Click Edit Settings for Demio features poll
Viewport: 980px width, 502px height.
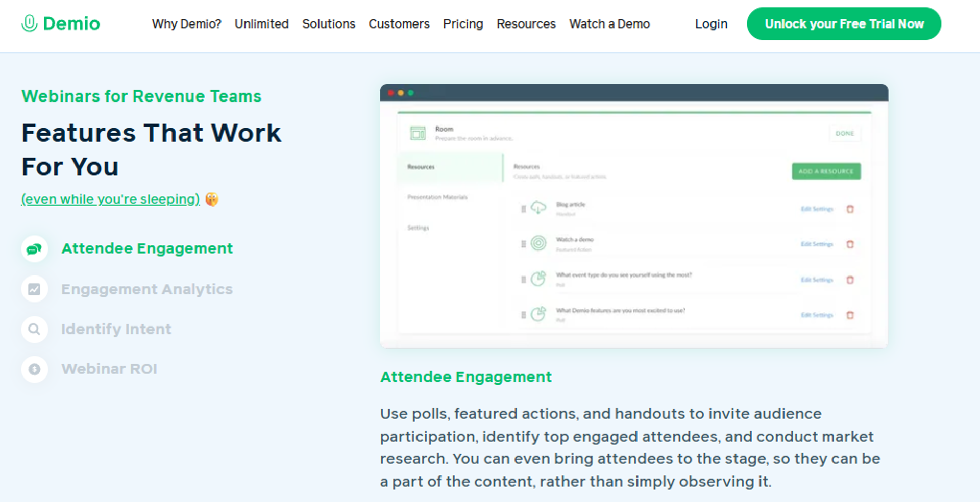tap(817, 315)
